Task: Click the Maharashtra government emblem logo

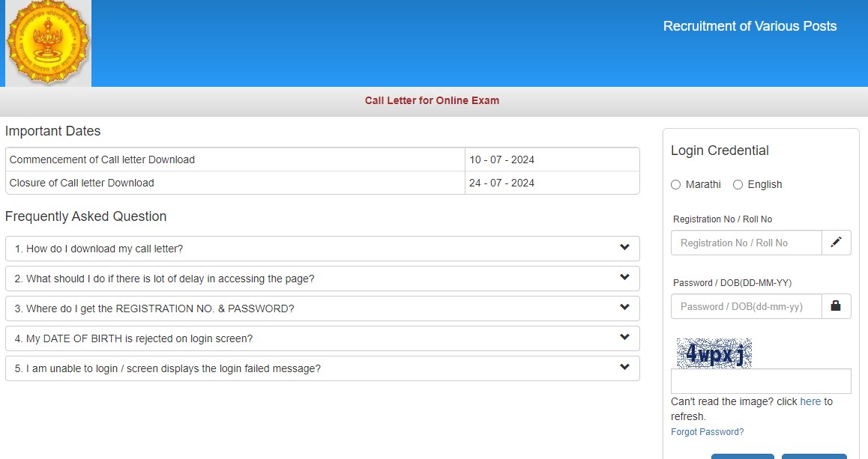Action: (48, 43)
